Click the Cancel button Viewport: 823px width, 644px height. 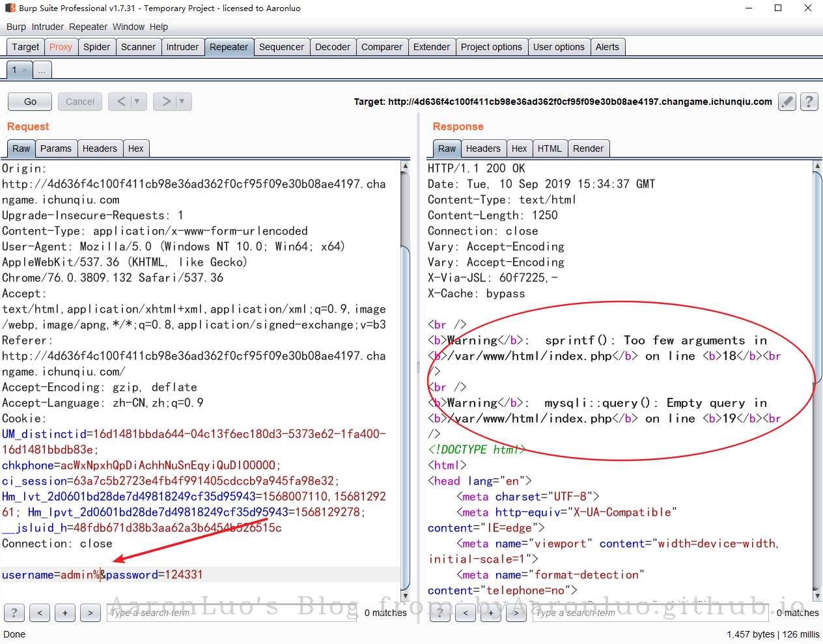(x=80, y=102)
